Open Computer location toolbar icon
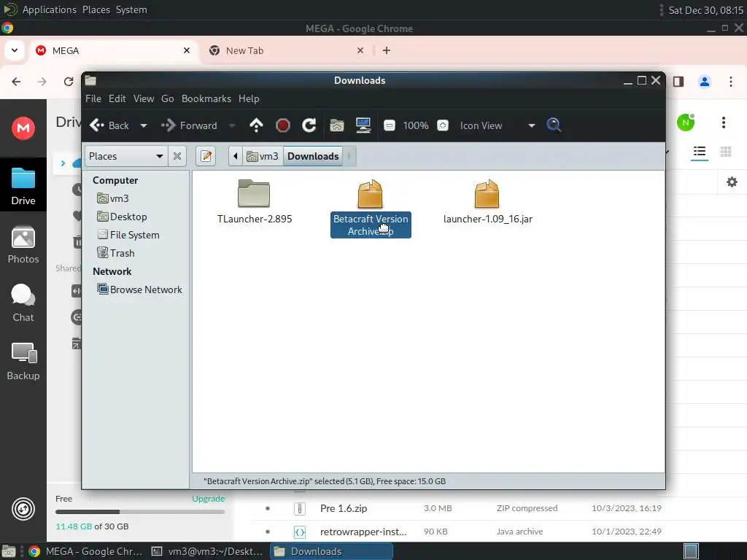 (x=363, y=125)
